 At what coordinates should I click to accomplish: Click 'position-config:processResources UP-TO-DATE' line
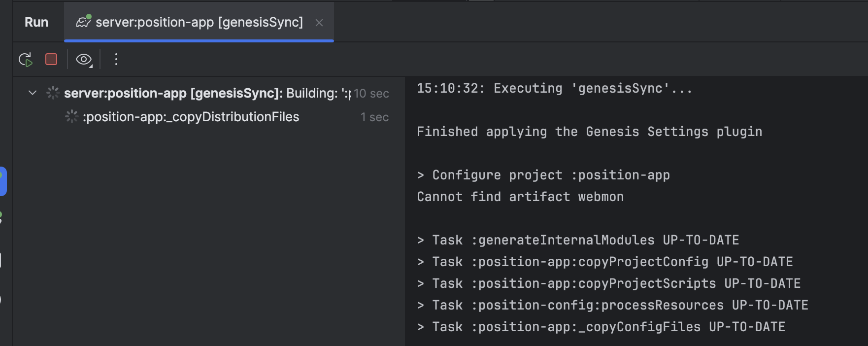click(x=613, y=306)
